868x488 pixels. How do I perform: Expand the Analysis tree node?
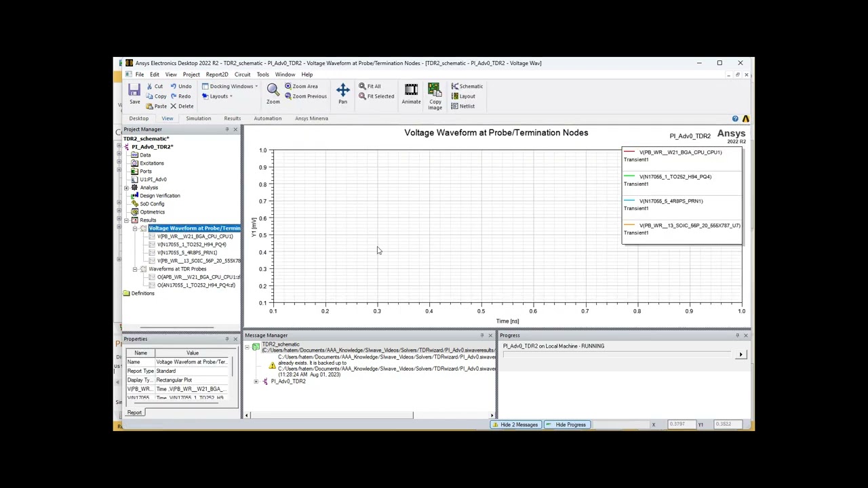coord(127,188)
